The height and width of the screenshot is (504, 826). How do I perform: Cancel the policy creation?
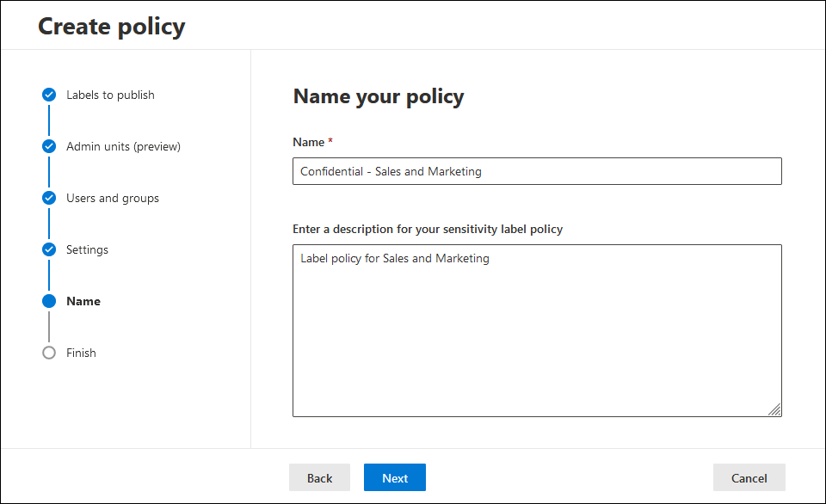click(749, 477)
